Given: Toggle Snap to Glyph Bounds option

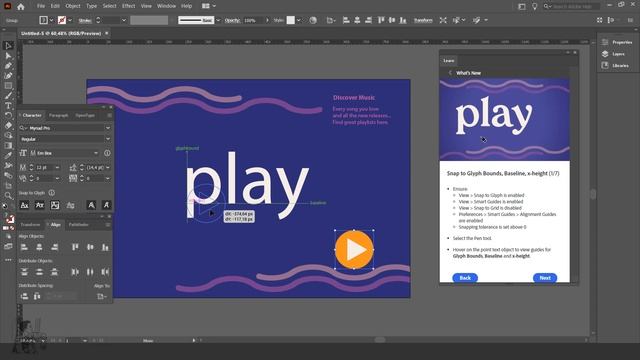Looking at the screenshot, I should pyautogui.click(x=55, y=205).
